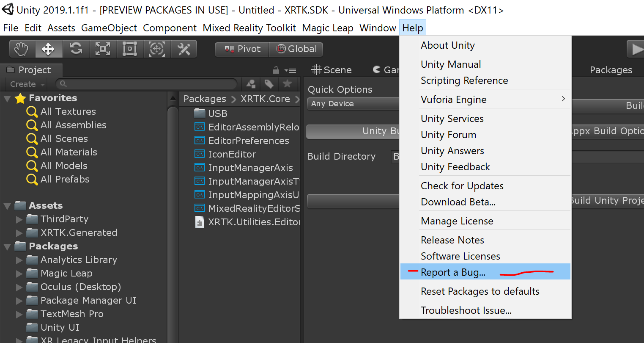Click the IconEditor script icon
The image size is (644, 343).
coord(200,154)
